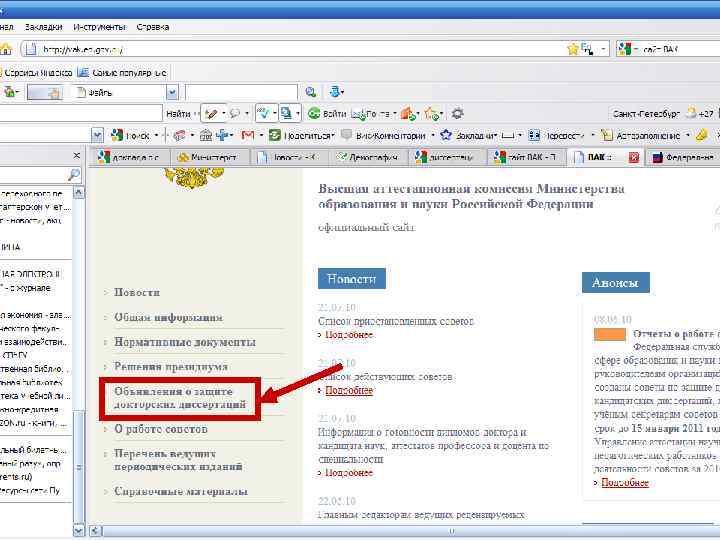720x540 pixels.
Task: Open the Сервисы Яндекса bookmark
Action: click(x=36, y=73)
